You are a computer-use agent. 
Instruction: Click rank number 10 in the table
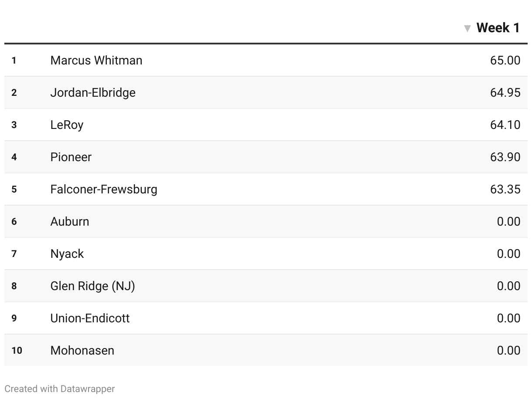[x=17, y=350]
